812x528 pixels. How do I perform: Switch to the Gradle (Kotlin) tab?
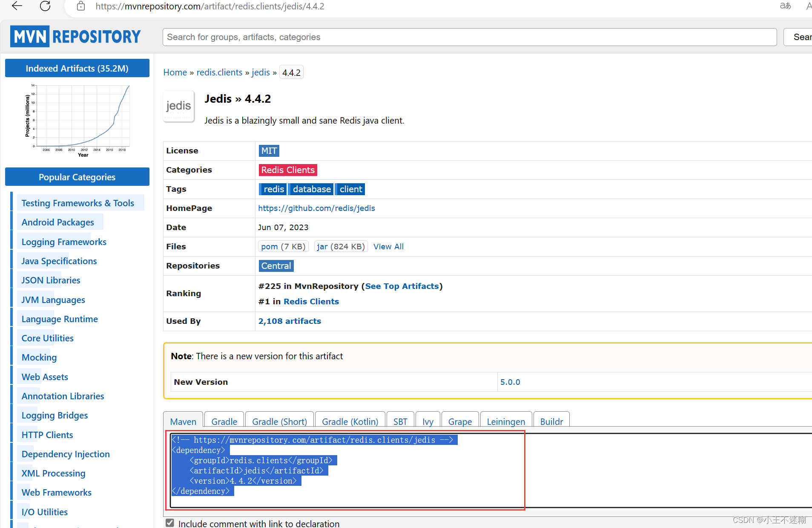tap(350, 421)
